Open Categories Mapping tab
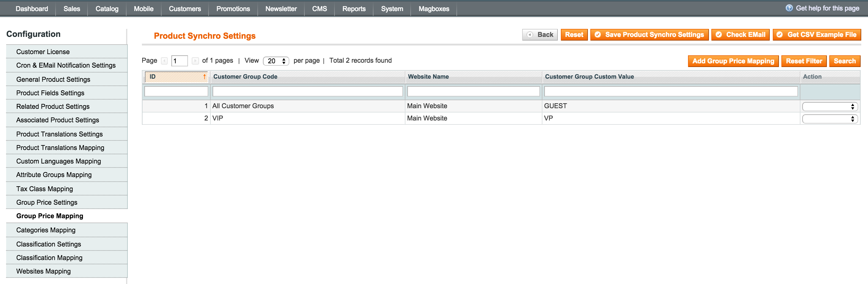This screenshot has width=868, height=284. [67, 230]
